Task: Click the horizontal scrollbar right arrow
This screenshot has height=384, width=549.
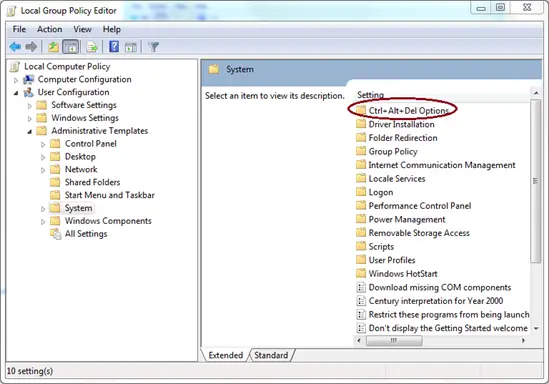Action: 523,340
